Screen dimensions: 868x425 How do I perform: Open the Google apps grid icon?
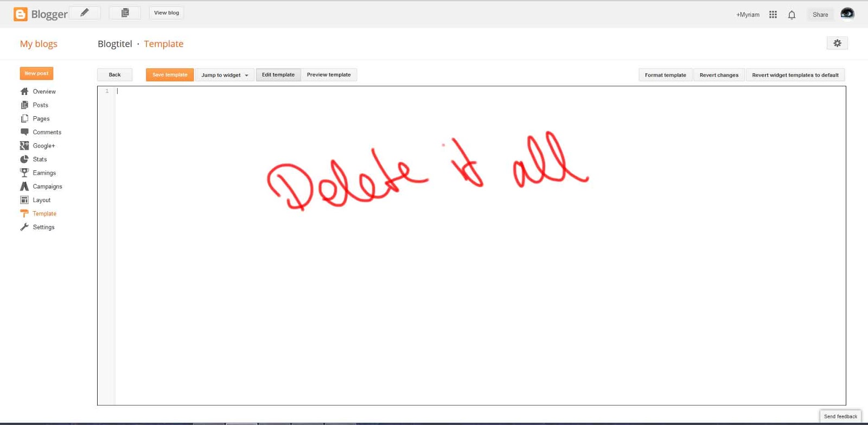coord(773,15)
